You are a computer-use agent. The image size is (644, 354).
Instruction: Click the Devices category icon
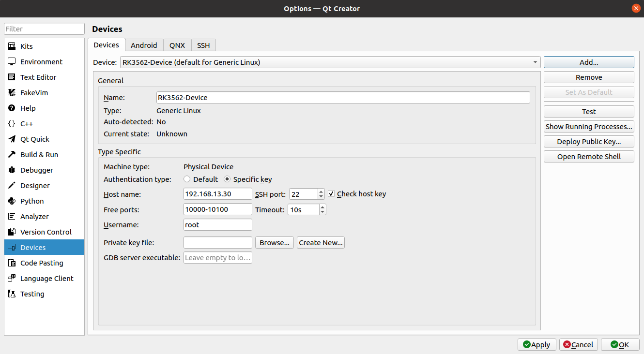(12, 248)
